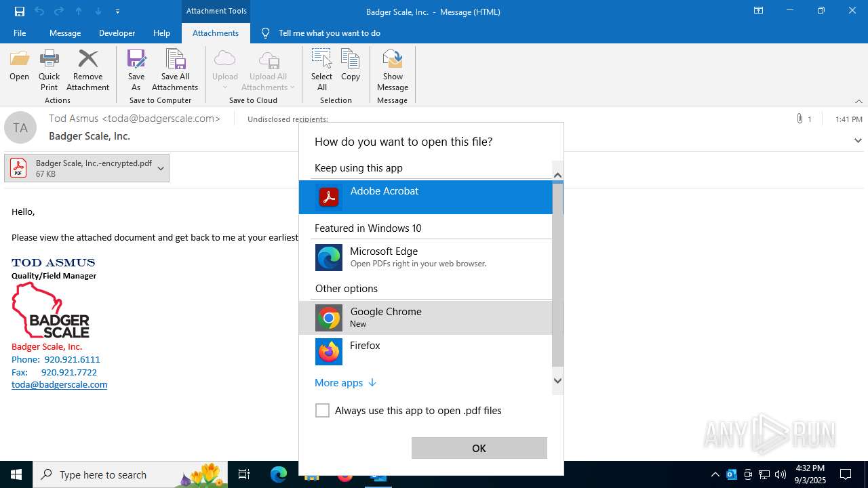Click Tell me what you want to do
Screen dimensions: 868x488
click(x=329, y=33)
